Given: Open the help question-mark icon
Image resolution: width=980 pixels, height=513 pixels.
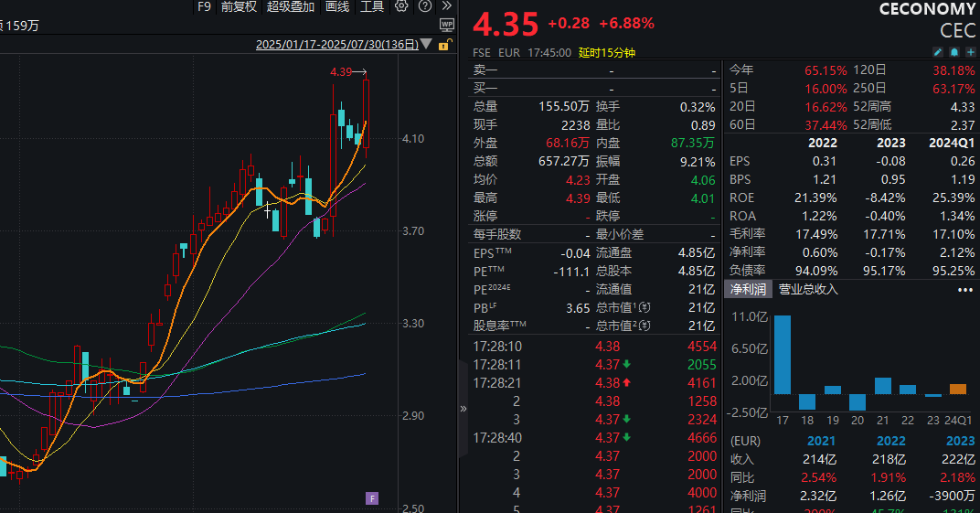Looking at the screenshot, I should tap(425, 6).
